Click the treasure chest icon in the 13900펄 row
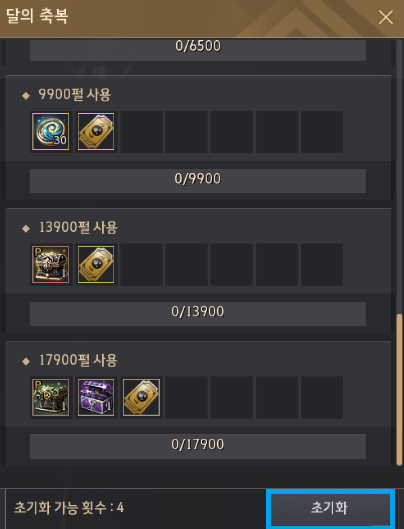Viewport: 404px width, 529px height. (x=51, y=264)
